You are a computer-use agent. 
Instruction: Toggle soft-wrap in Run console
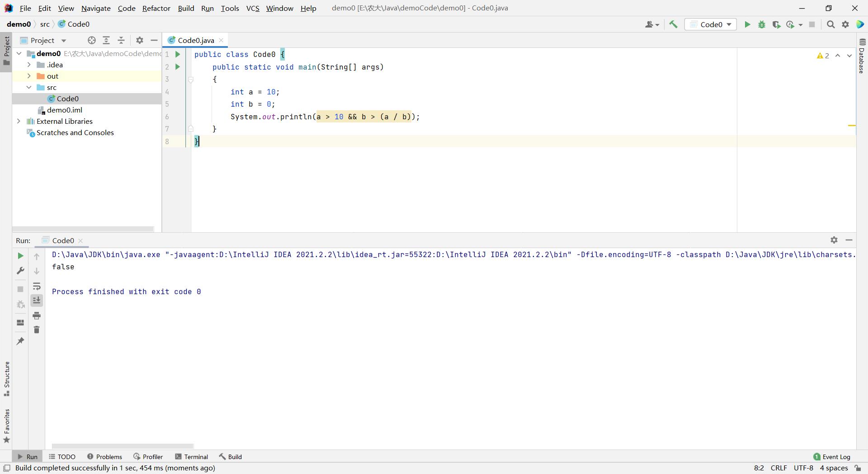(x=37, y=286)
